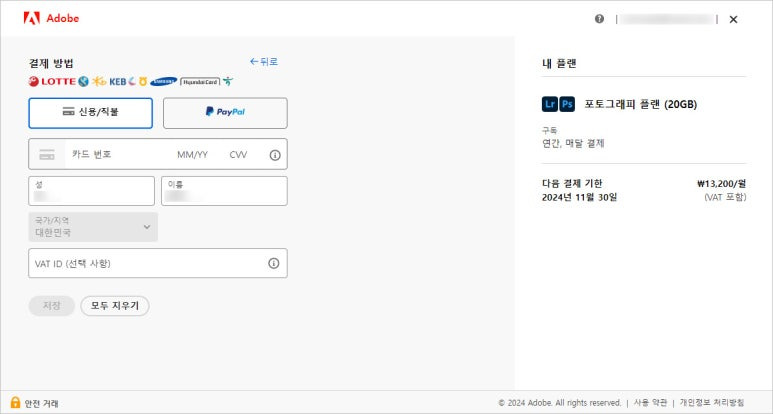Screen dimensions: 773x414
Task: Open the help question mark icon
Action: click(599, 19)
